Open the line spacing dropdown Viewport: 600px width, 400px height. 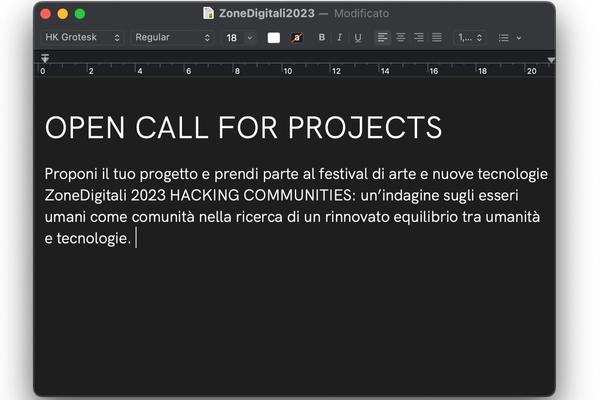click(470, 38)
